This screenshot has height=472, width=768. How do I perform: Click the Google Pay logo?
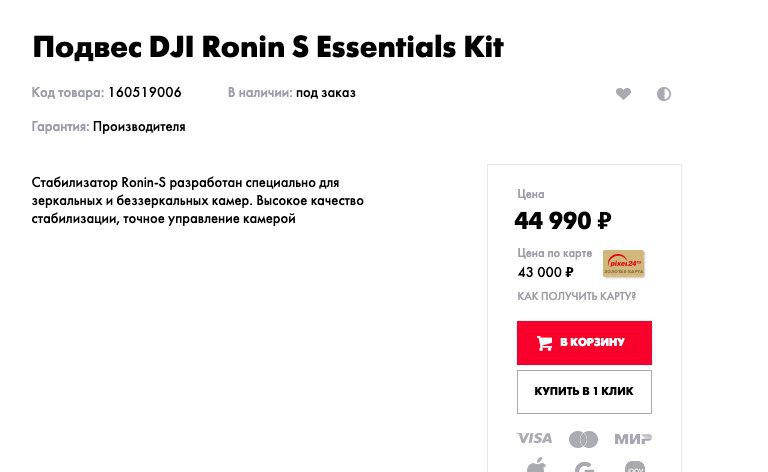click(584, 467)
